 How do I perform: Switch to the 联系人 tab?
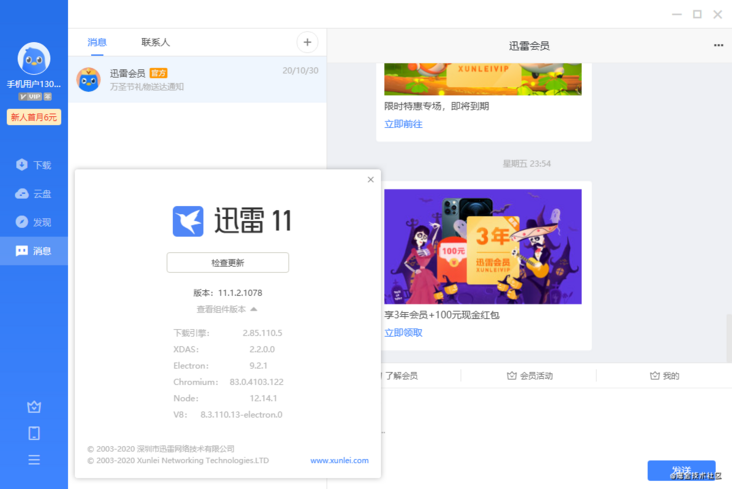155,43
